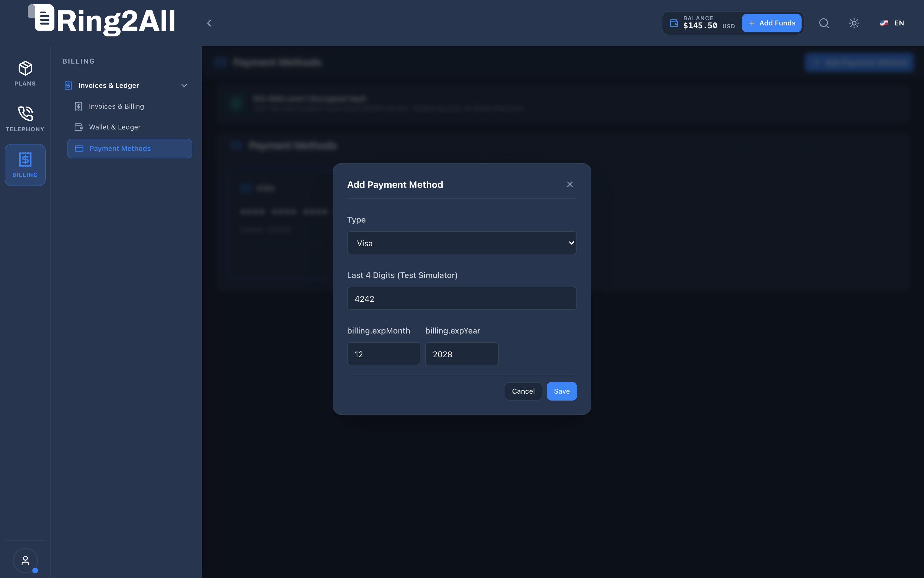Viewport: 924px width, 578px height.
Task: Collapse Invoices & Ledger chevron
Action: (x=184, y=86)
